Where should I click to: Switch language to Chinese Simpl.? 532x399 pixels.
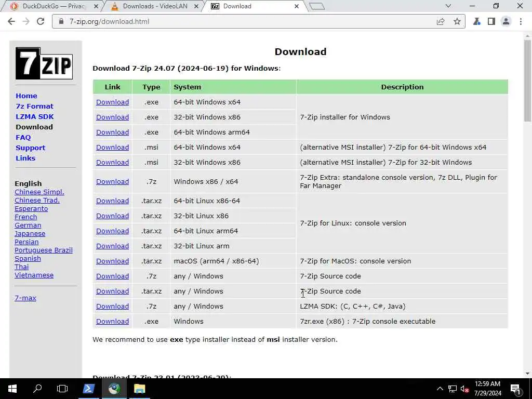click(39, 192)
